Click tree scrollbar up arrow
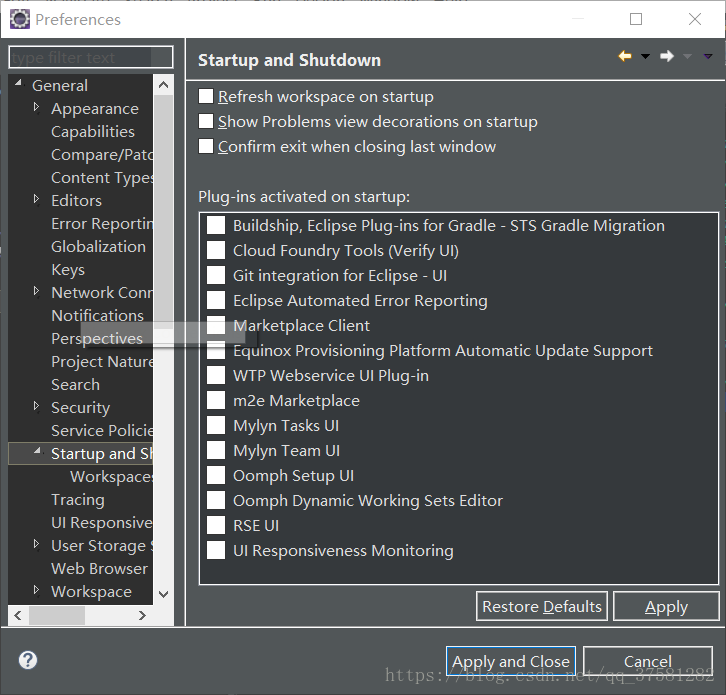726x695 pixels. pyautogui.click(x=163, y=85)
